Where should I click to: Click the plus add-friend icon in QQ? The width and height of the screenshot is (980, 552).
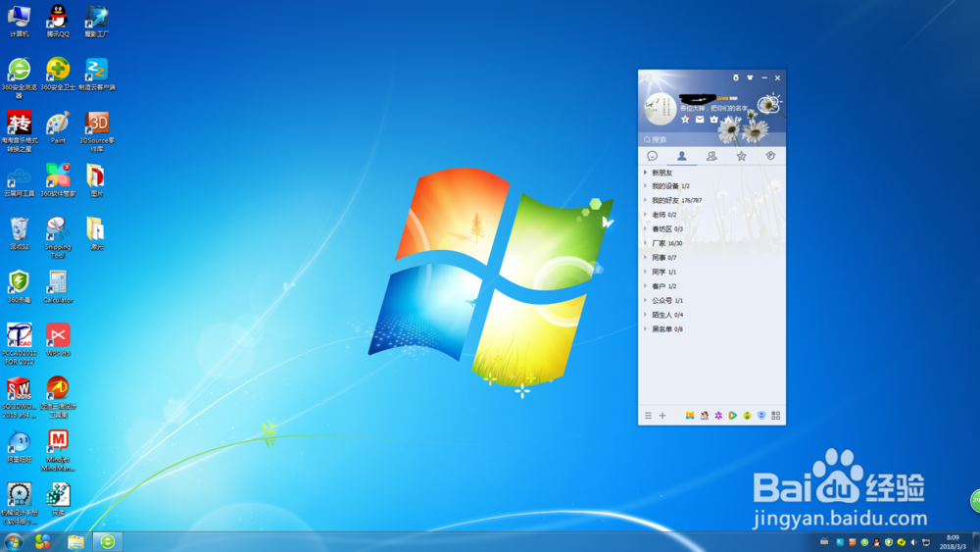[x=662, y=416]
